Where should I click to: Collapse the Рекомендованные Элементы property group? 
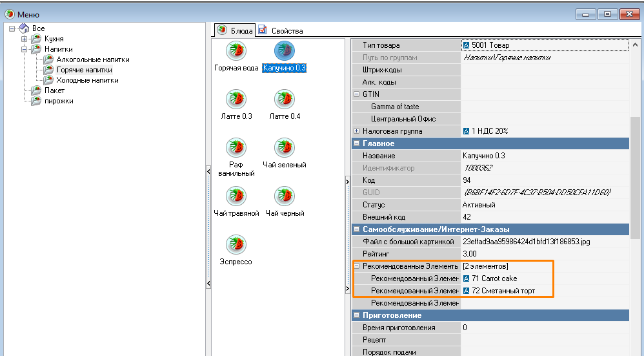click(356, 266)
